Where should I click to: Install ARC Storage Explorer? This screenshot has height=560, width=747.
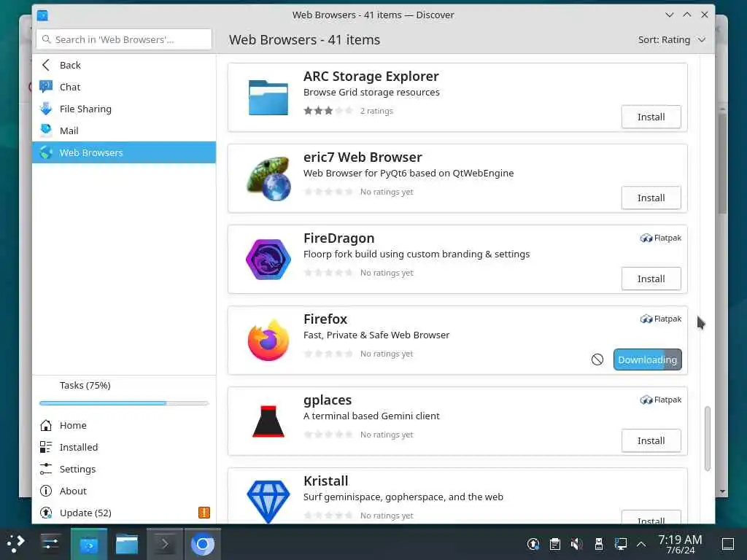(651, 117)
